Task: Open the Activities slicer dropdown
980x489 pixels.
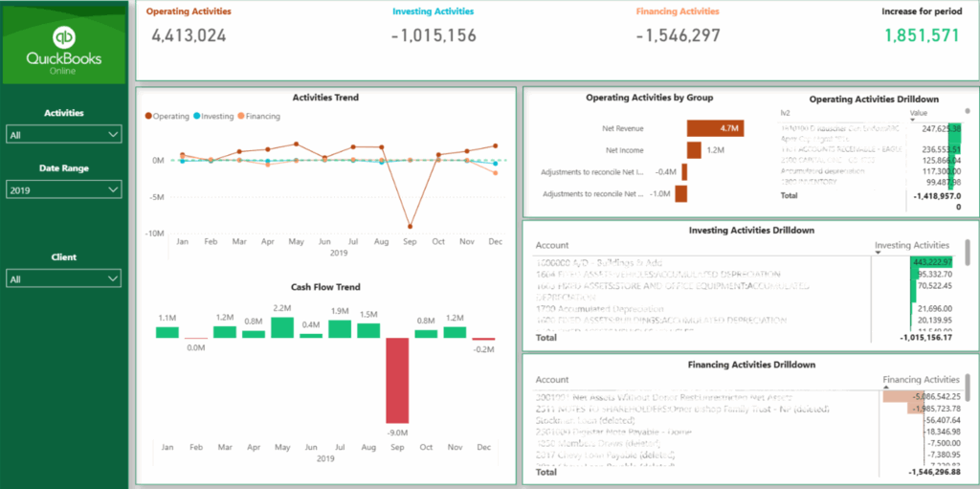Action: tap(64, 136)
